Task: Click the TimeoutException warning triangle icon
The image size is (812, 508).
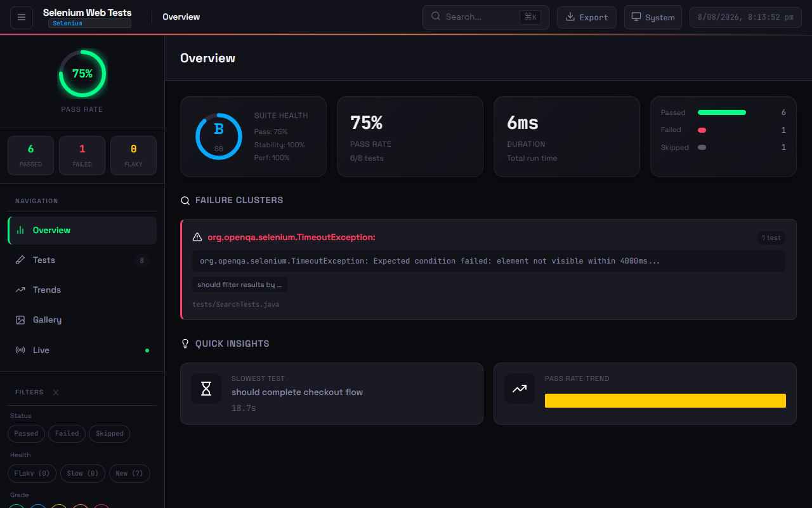Action: [x=197, y=237]
